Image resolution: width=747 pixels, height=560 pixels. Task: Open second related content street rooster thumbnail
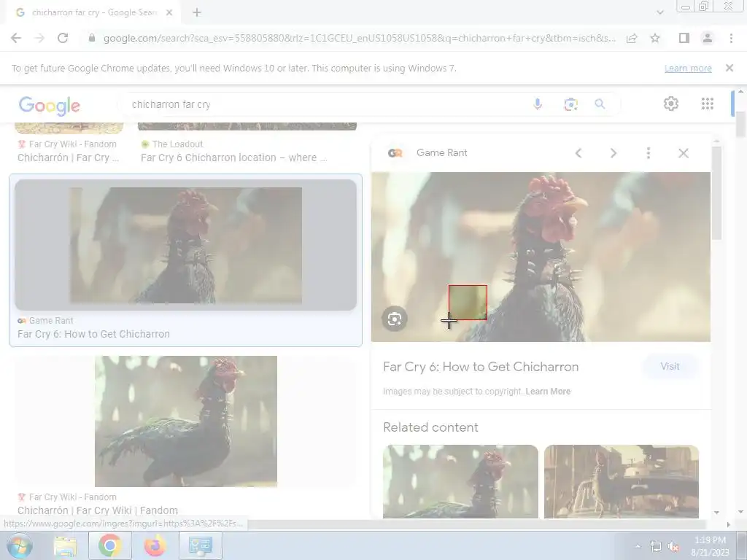click(622, 481)
